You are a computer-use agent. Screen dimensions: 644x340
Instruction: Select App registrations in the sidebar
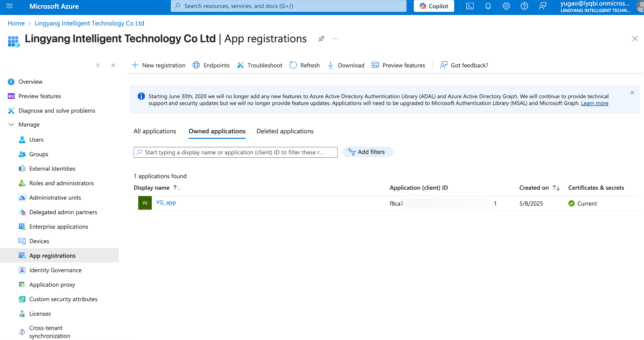point(59,256)
